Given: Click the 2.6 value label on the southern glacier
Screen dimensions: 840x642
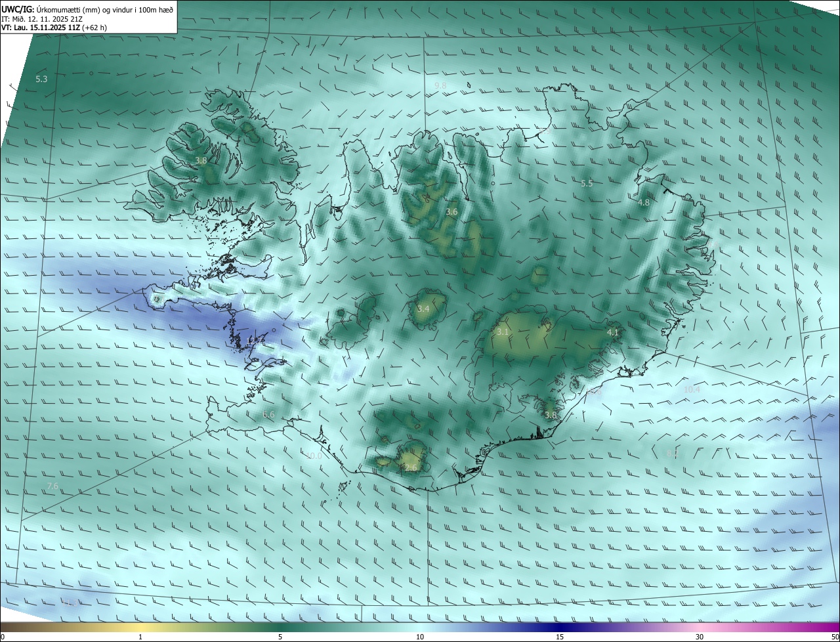Looking at the screenshot, I should click(x=411, y=467).
